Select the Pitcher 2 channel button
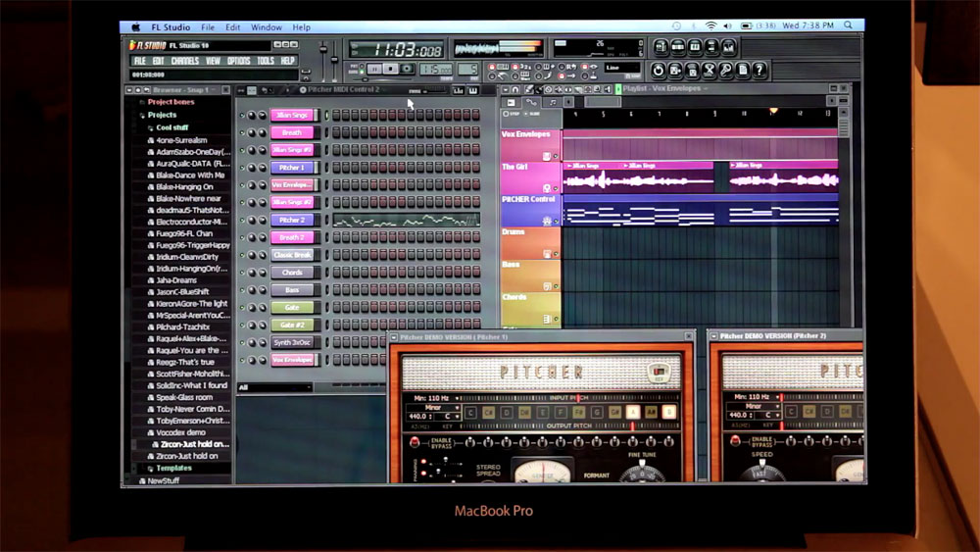 pyautogui.click(x=292, y=220)
